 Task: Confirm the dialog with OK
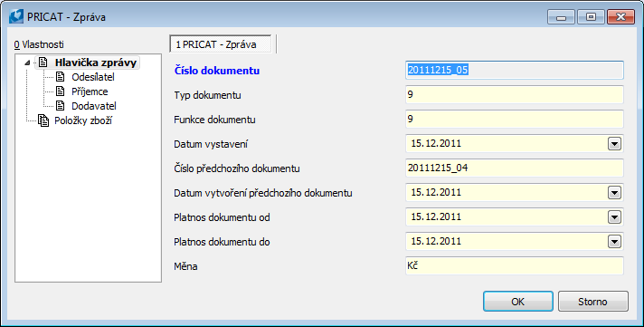pos(518,302)
